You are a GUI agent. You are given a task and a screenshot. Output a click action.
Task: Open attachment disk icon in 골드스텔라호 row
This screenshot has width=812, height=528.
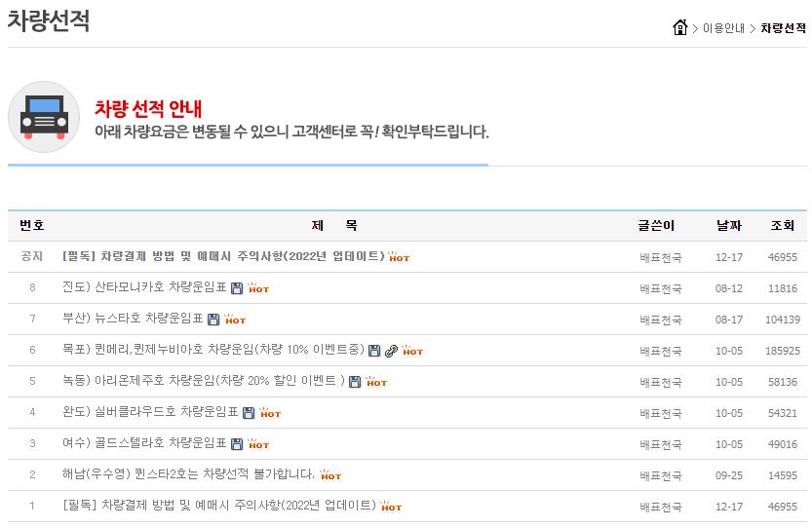237,443
